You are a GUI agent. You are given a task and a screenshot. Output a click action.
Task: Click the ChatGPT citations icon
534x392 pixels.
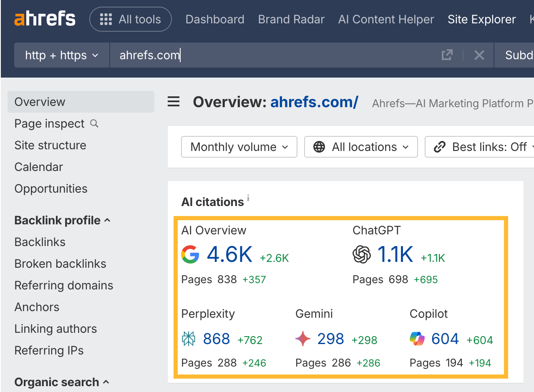point(361,255)
